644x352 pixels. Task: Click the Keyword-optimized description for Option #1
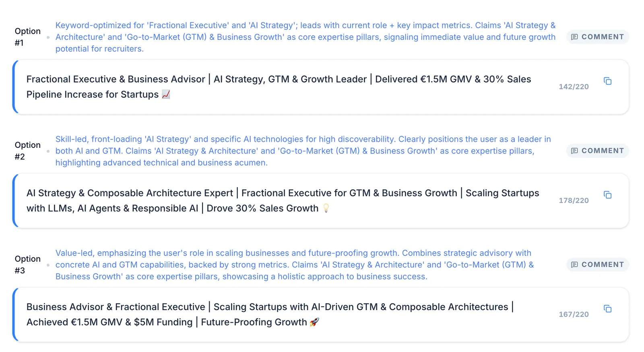(305, 37)
